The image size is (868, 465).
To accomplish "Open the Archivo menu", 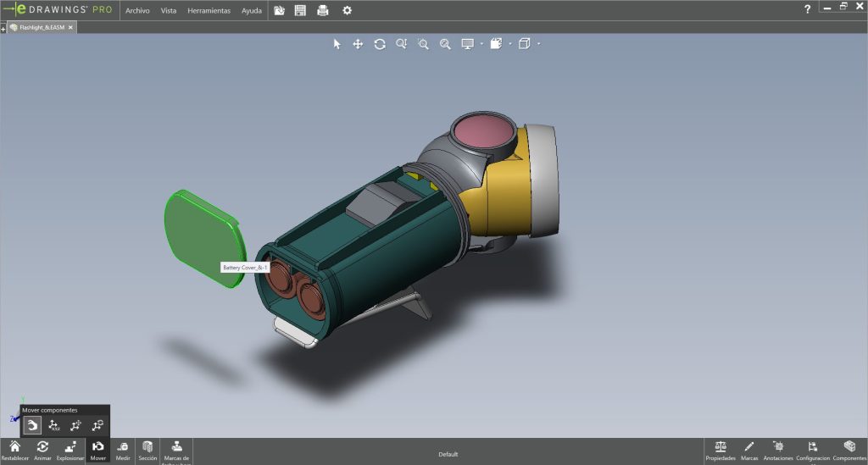I will point(137,10).
